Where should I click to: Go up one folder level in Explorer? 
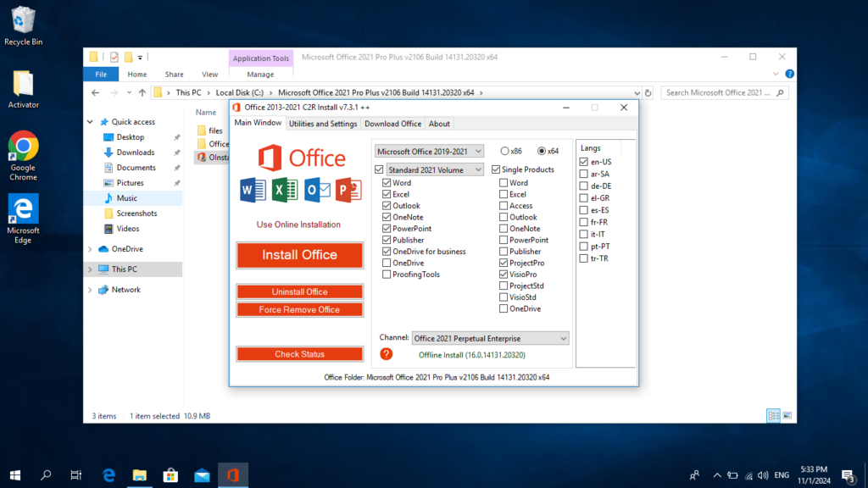[x=142, y=93]
